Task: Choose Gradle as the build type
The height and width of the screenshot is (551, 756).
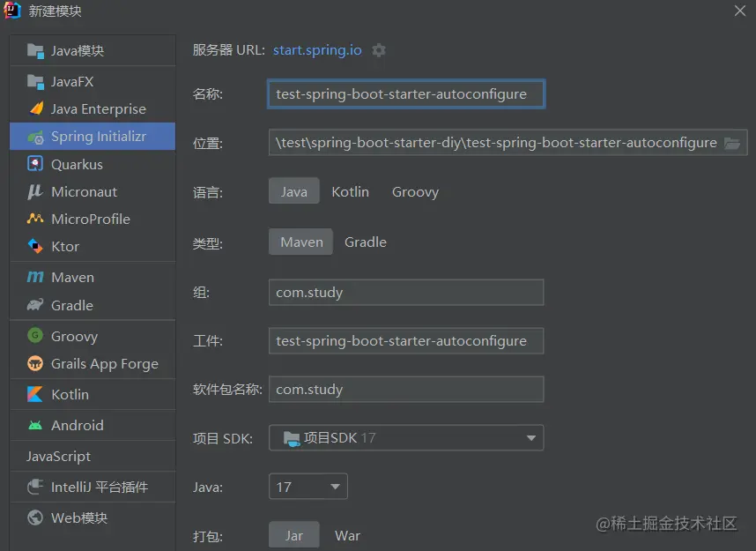Action: point(366,242)
